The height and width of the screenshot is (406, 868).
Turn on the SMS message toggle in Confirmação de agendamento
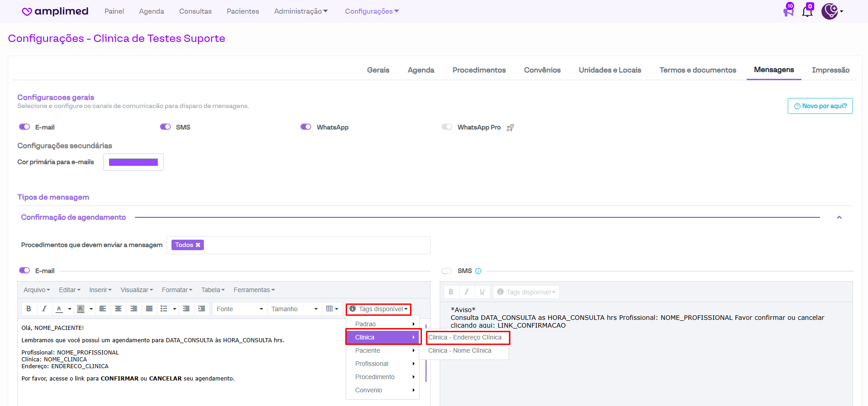tap(447, 271)
